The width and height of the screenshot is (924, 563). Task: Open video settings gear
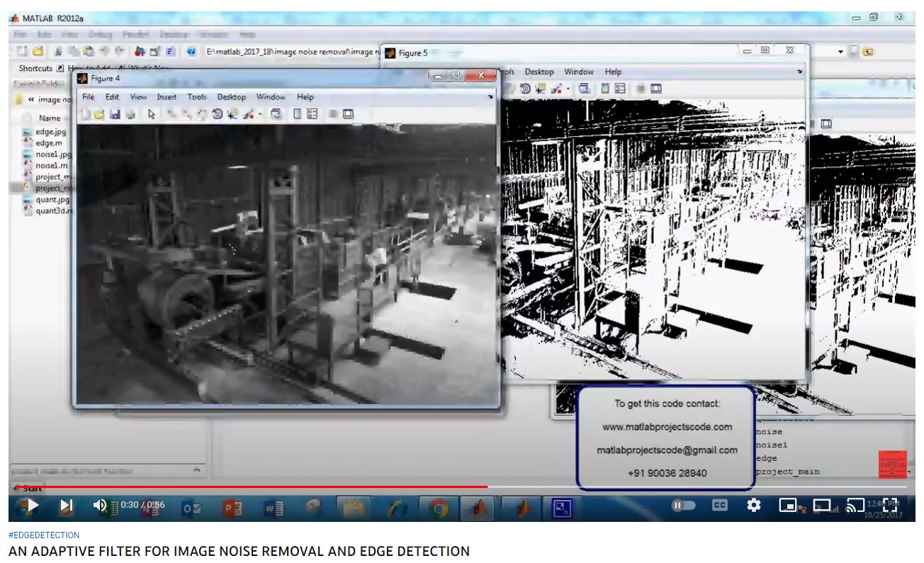coord(754,506)
